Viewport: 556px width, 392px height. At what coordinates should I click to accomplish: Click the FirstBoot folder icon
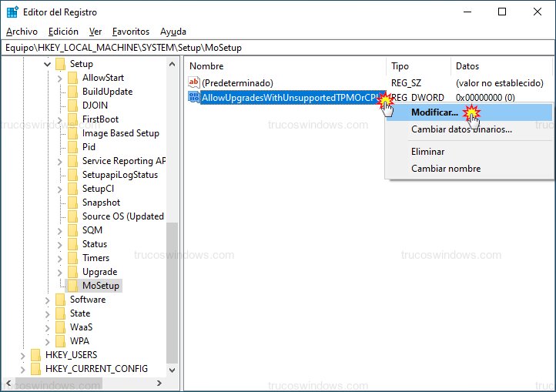(72, 119)
